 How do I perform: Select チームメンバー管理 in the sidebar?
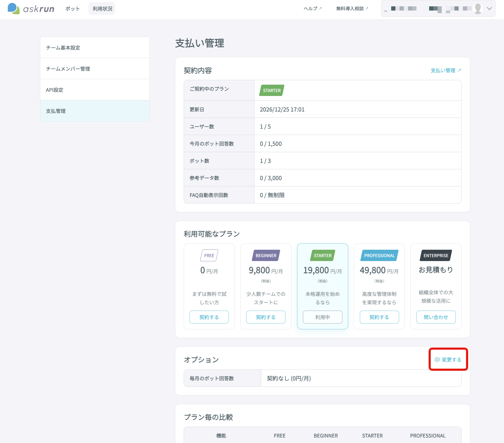click(x=95, y=69)
